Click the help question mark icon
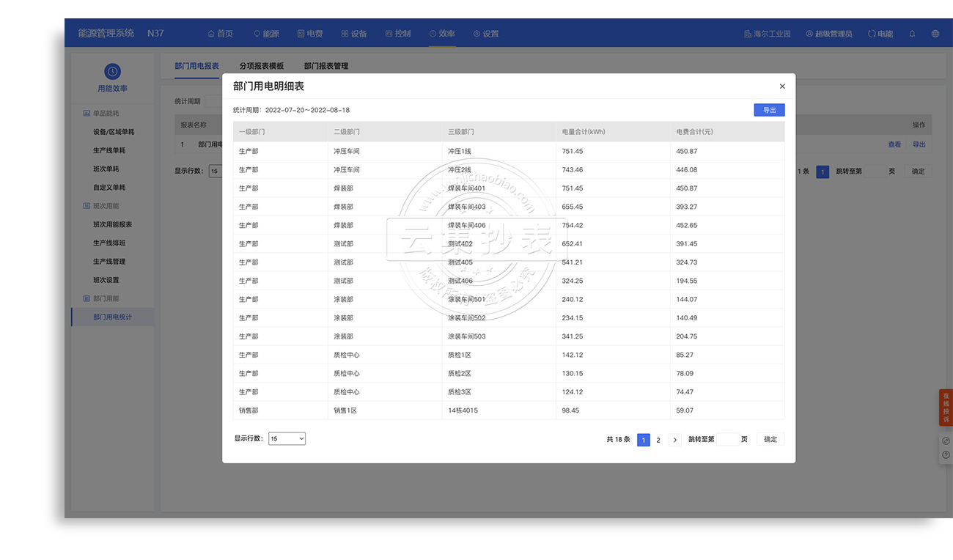 946,455
